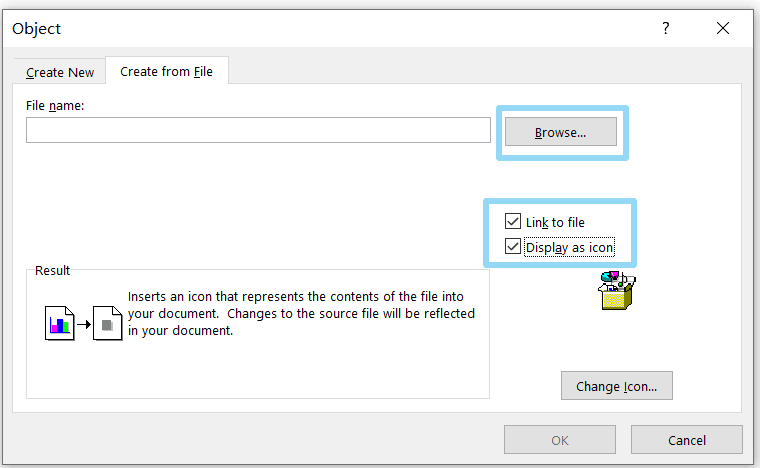Click the 'File name:' label

click(55, 106)
